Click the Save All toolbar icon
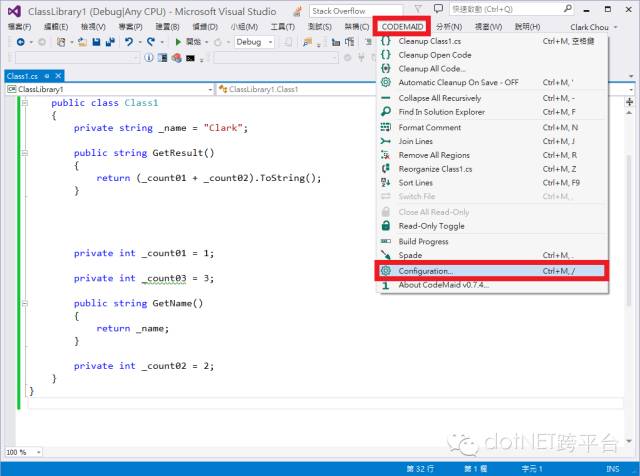Image resolution: width=640 pixels, height=476 pixels. point(110,42)
